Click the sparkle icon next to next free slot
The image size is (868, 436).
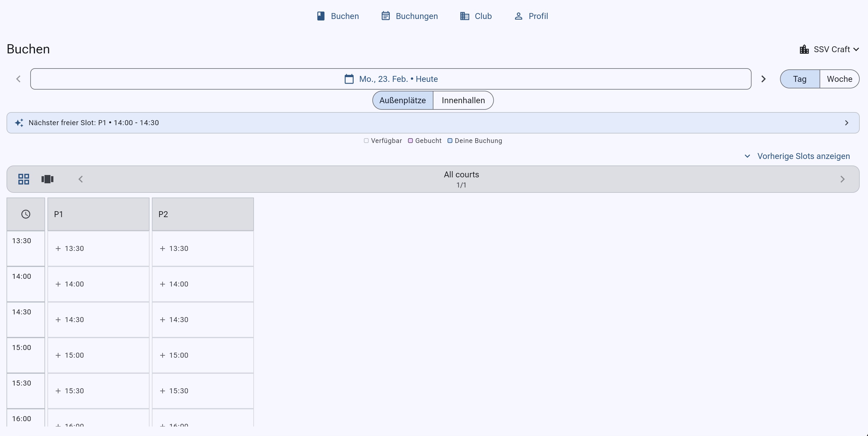point(19,123)
